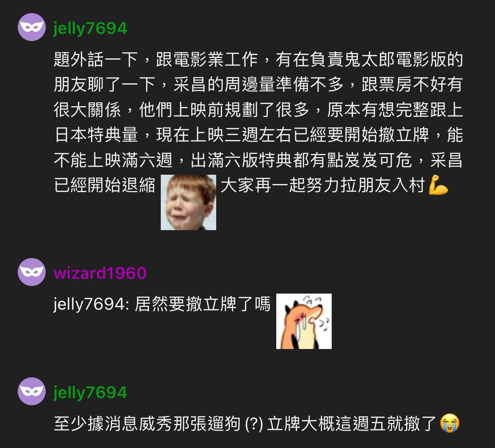Click the jelly7694: mention in wizard1960's reply
The width and height of the screenshot is (495, 448).
click(91, 305)
